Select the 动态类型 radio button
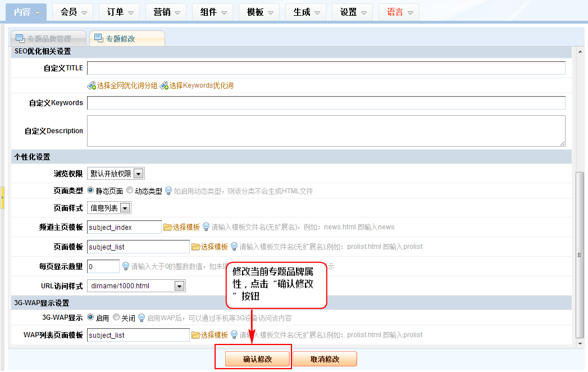The width and height of the screenshot is (588, 372). pos(130,190)
